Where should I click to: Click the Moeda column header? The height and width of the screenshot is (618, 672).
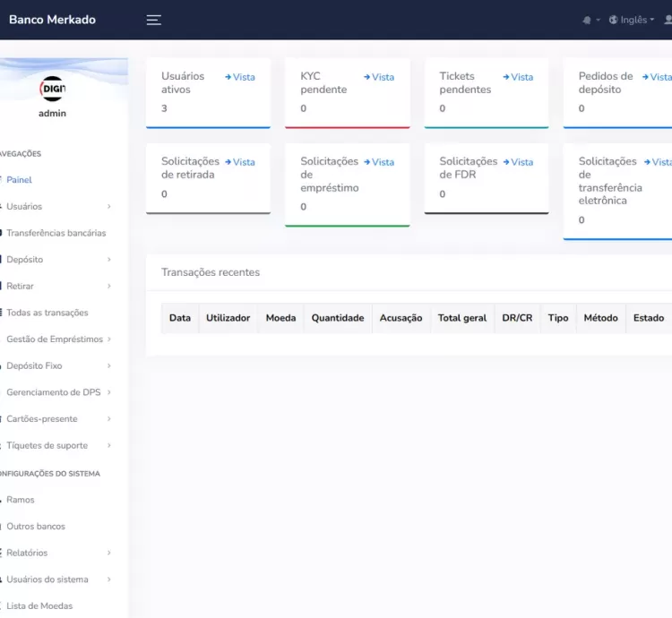(x=280, y=318)
